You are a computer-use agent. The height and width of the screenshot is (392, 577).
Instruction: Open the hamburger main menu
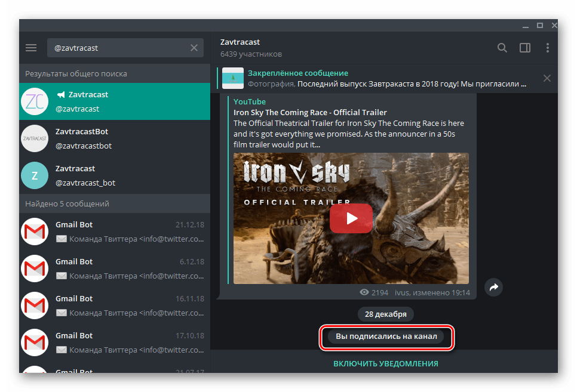(x=31, y=48)
